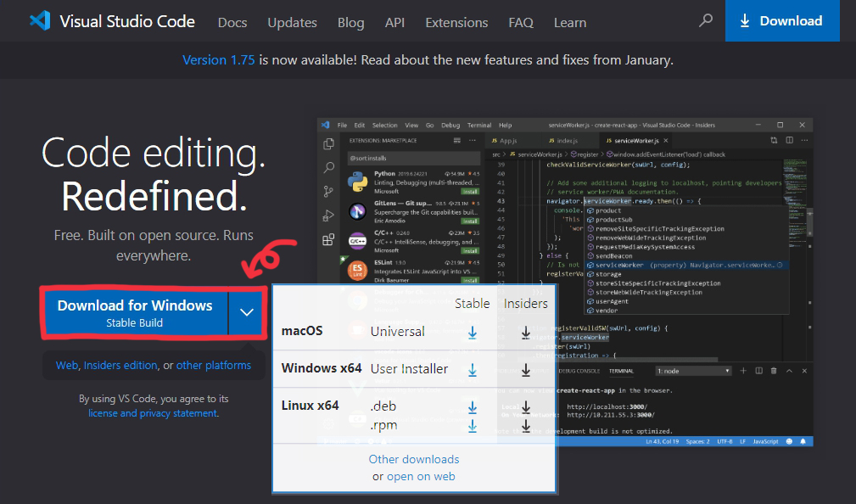856x504 pixels.
Task: Maximize terminal panel with the caret icon
Action: (x=789, y=371)
